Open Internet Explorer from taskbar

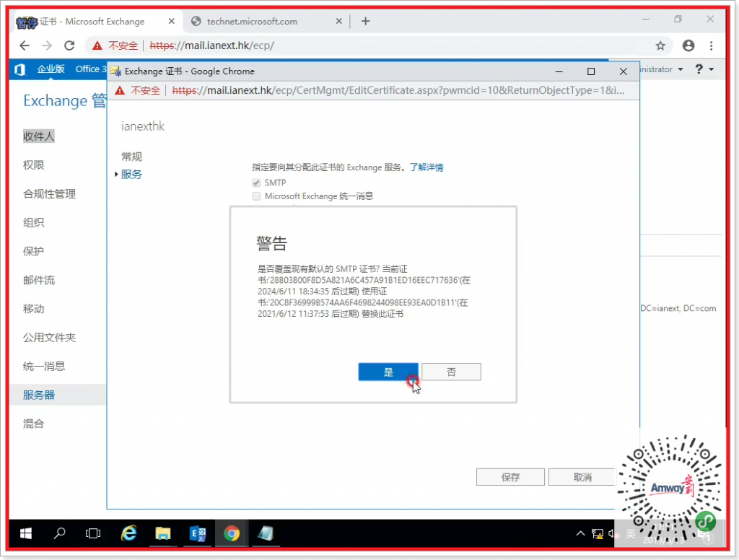pos(129,533)
